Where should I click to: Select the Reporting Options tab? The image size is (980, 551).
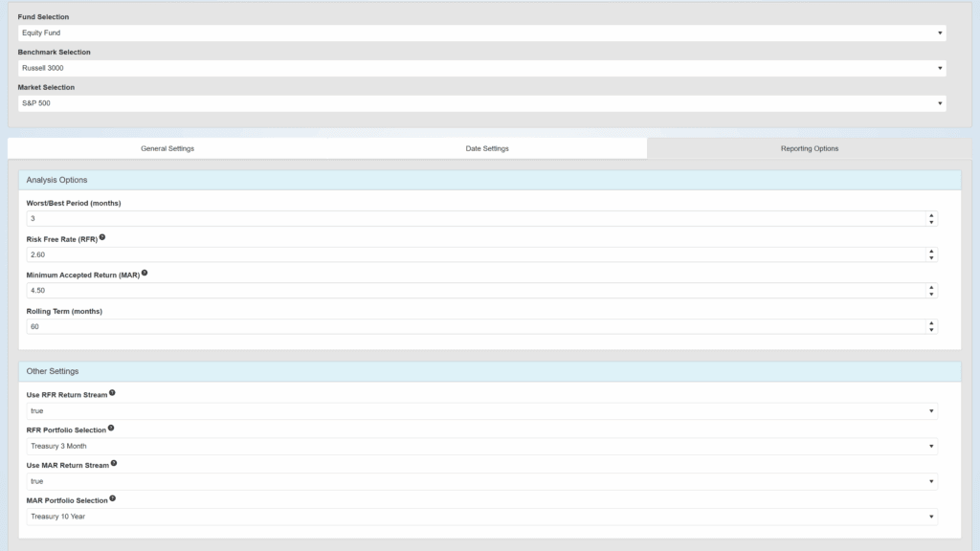pyautogui.click(x=810, y=148)
